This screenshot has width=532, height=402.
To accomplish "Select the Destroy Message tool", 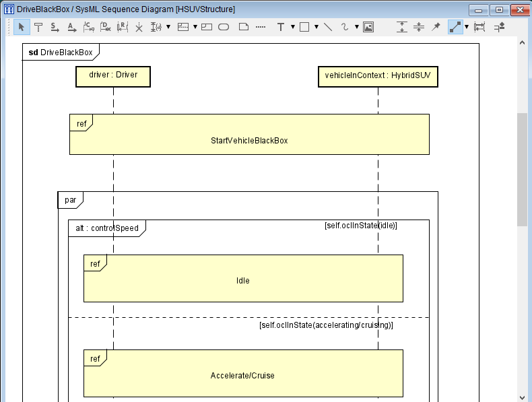I will click(106, 27).
